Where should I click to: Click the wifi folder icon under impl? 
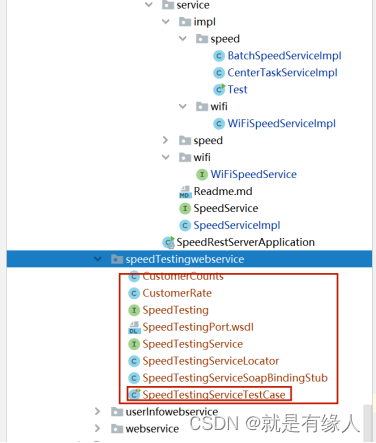202,106
